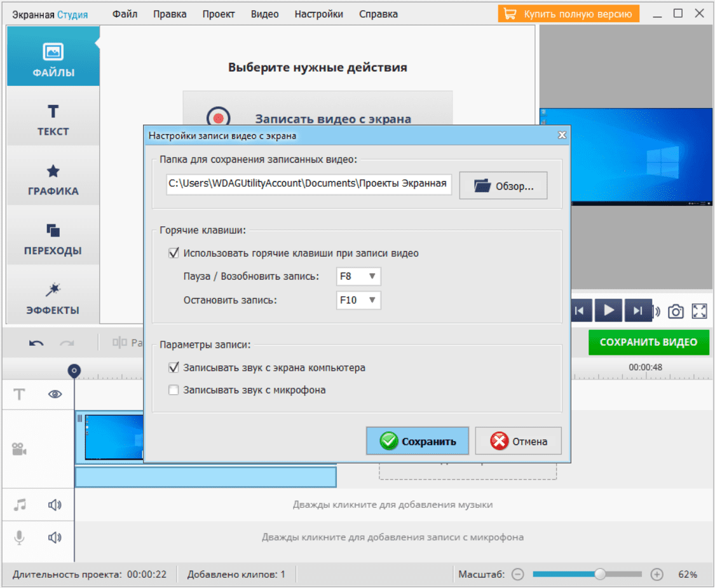
Task: Click the music track note icon
Action: click(20, 505)
